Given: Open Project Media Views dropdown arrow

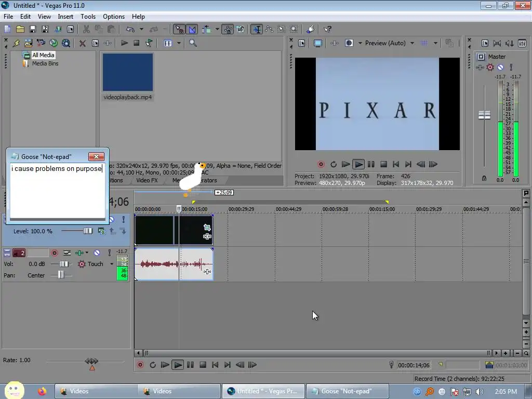Looking at the screenshot, I should click(x=179, y=43).
